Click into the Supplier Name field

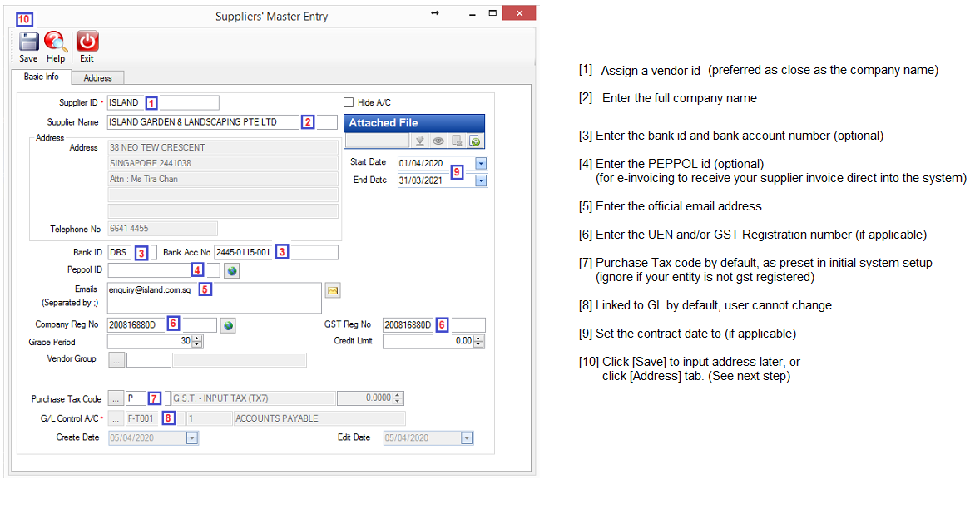[x=202, y=122]
